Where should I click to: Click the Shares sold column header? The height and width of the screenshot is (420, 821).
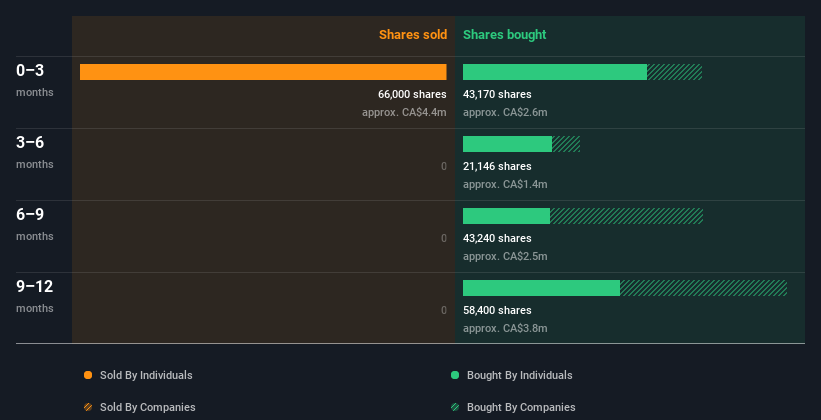click(413, 35)
